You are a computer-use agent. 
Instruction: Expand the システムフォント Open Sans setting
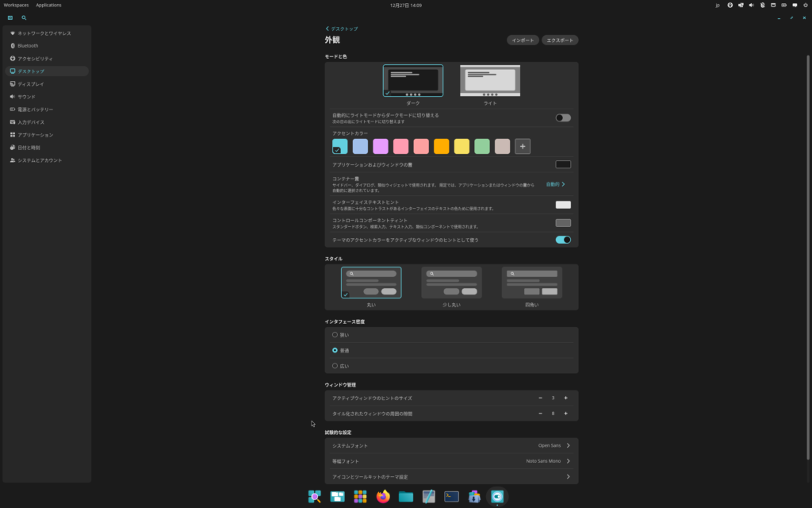click(568, 445)
